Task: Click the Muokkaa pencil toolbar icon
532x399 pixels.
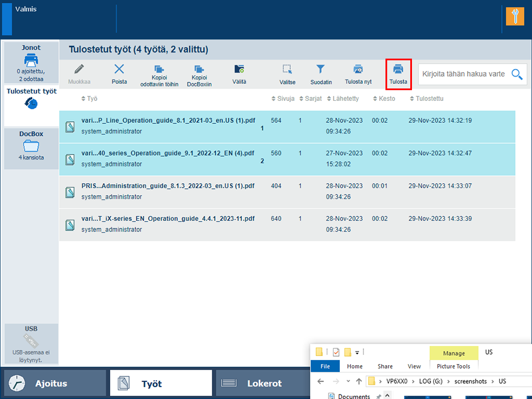Action: pyautogui.click(x=79, y=69)
